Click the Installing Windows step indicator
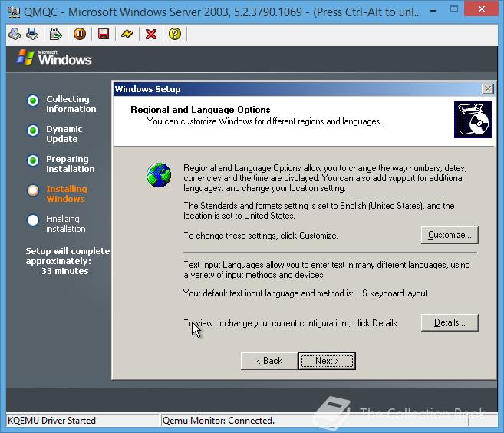504x433 pixels. tap(33, 190)
